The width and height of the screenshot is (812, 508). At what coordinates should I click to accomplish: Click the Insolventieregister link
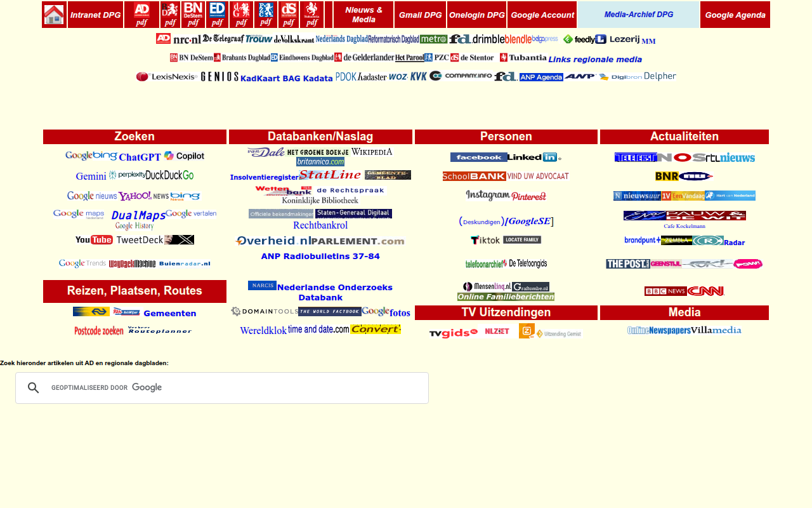264,177
